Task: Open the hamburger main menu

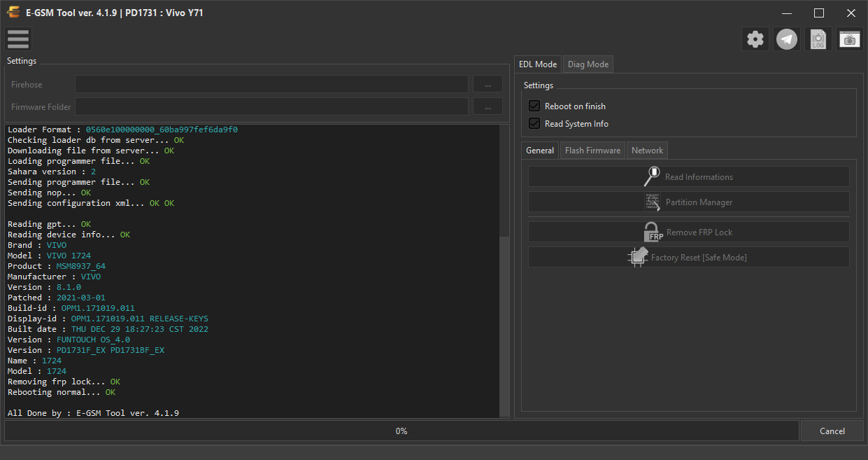Action: point(18,39)
